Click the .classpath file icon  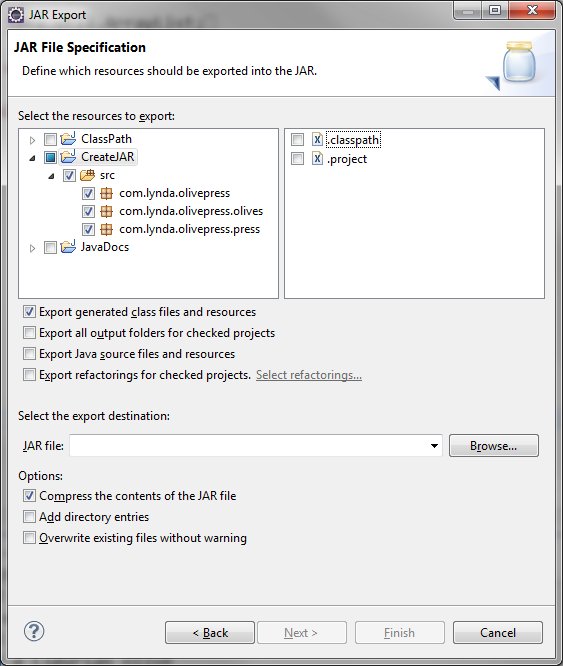click(x=317, y=139)
